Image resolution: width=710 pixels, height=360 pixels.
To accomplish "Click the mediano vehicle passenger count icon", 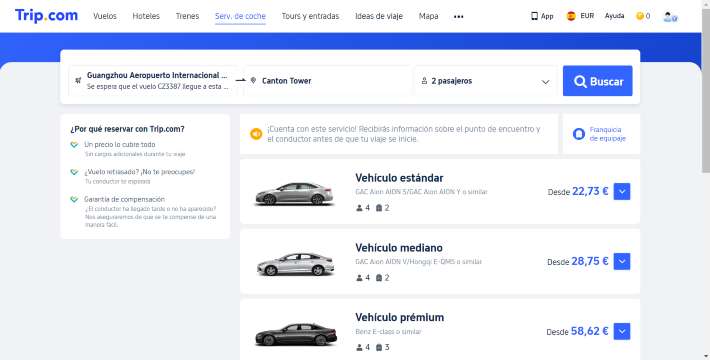I will 360,278.
